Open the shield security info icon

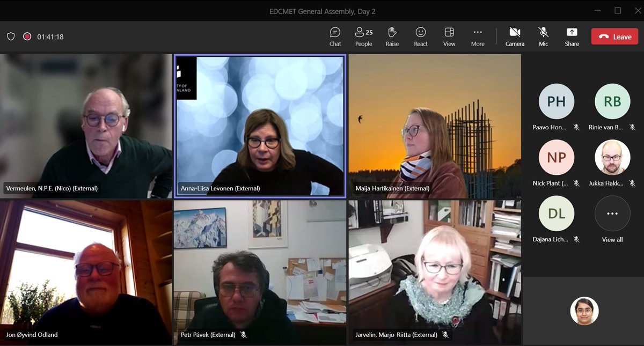tap(11, 36)
